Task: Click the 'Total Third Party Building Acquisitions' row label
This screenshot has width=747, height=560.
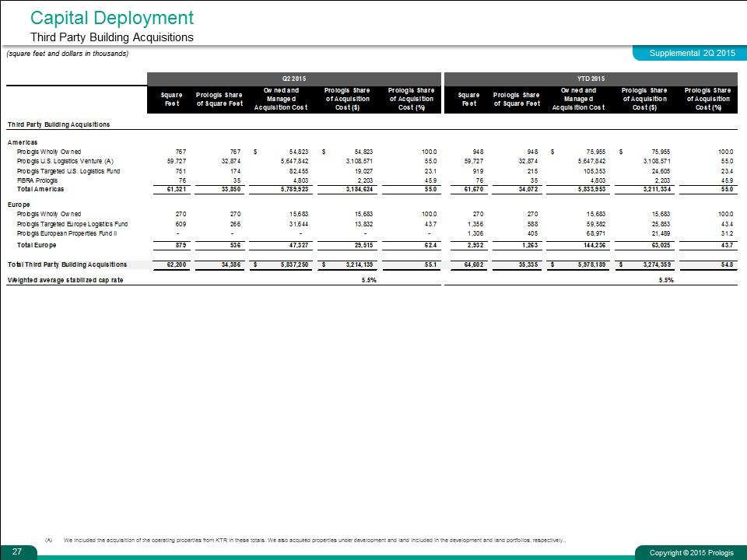Action: tap(67, 264)
